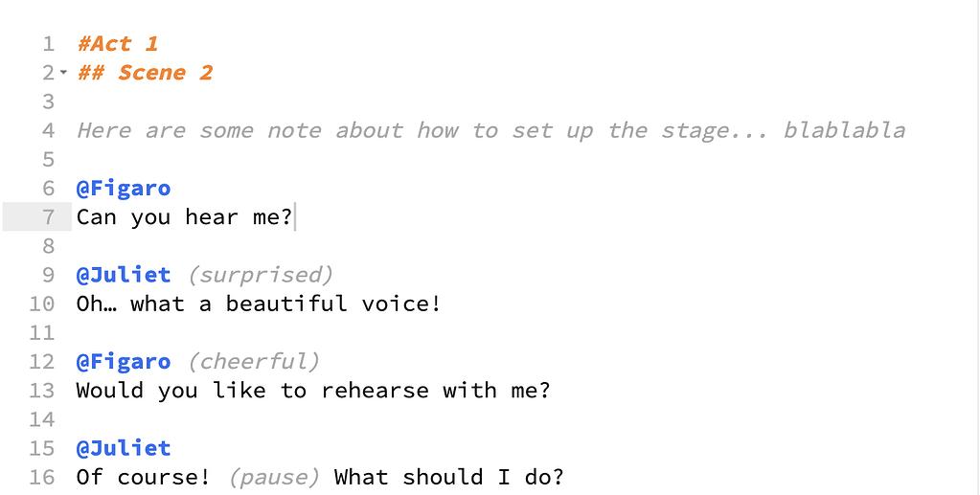980x495 pixels.
Task: Click @Figaro on line 6
Action: point(124,188)
